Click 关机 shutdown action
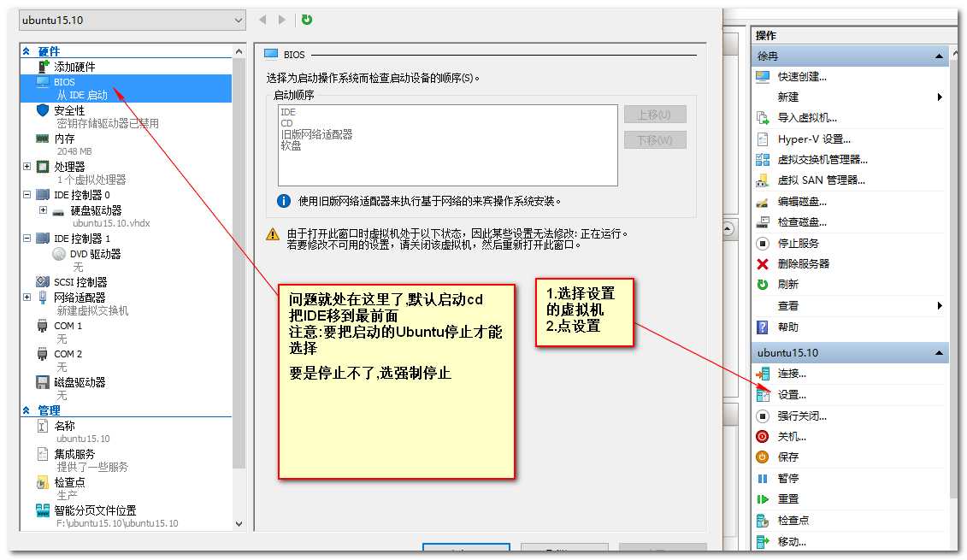Viewport: 967px width, 560px height. [791, 437]
